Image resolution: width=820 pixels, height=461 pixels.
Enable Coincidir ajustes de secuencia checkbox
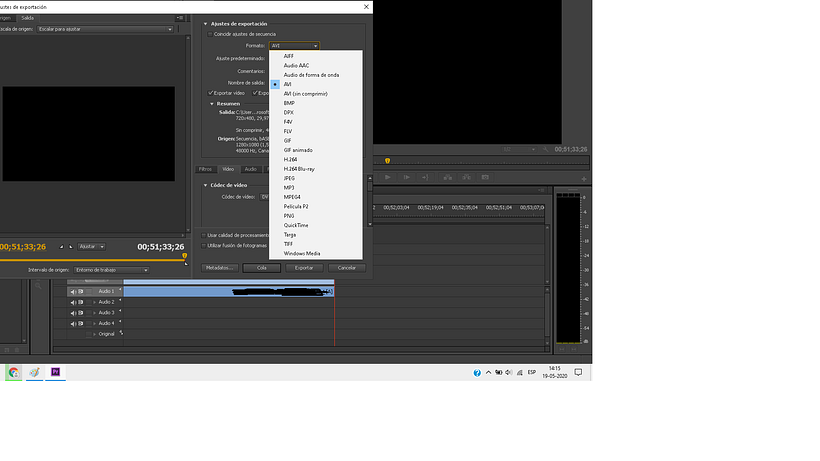click(x=210, y=34)
